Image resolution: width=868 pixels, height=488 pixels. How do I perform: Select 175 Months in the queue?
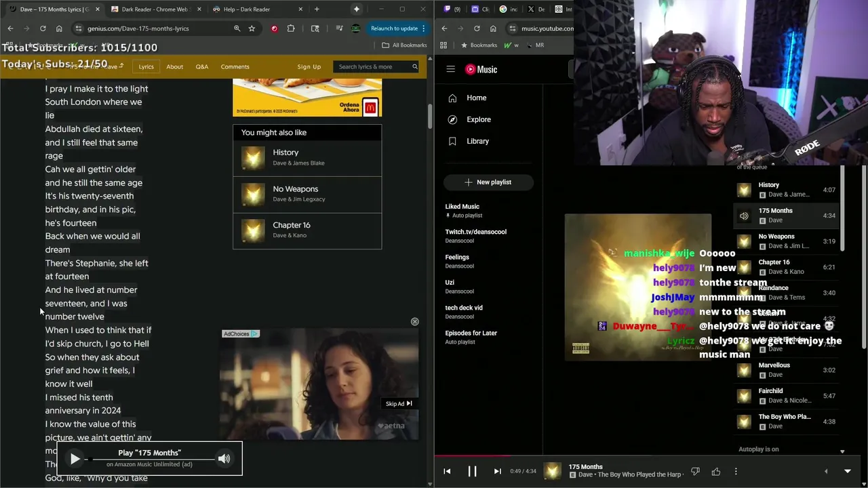point(787,216)
